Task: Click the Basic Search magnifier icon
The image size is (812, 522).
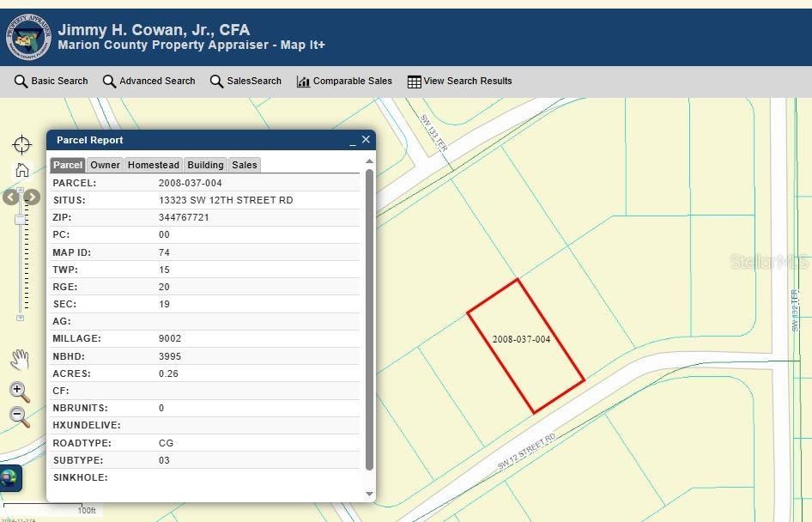Action: 19,82
